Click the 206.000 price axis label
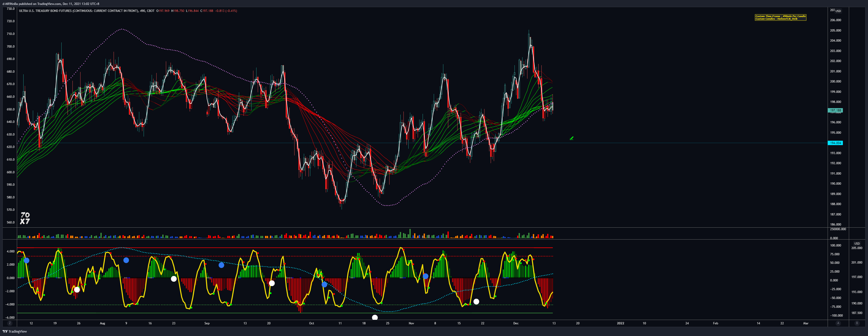The width and height of the screenshot is (868, 336). pos(835,20)
